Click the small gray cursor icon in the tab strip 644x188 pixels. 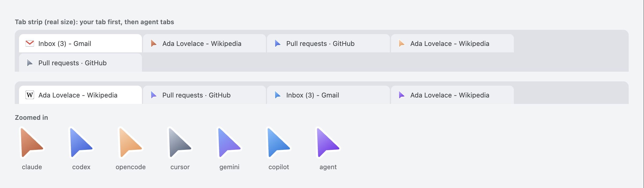(x=30, y=63)
